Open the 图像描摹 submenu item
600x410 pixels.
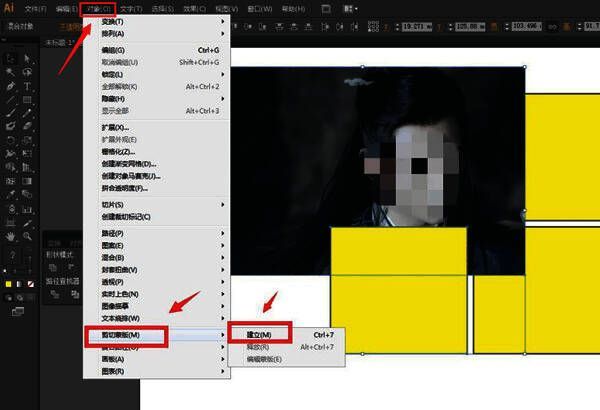[157, 306]
